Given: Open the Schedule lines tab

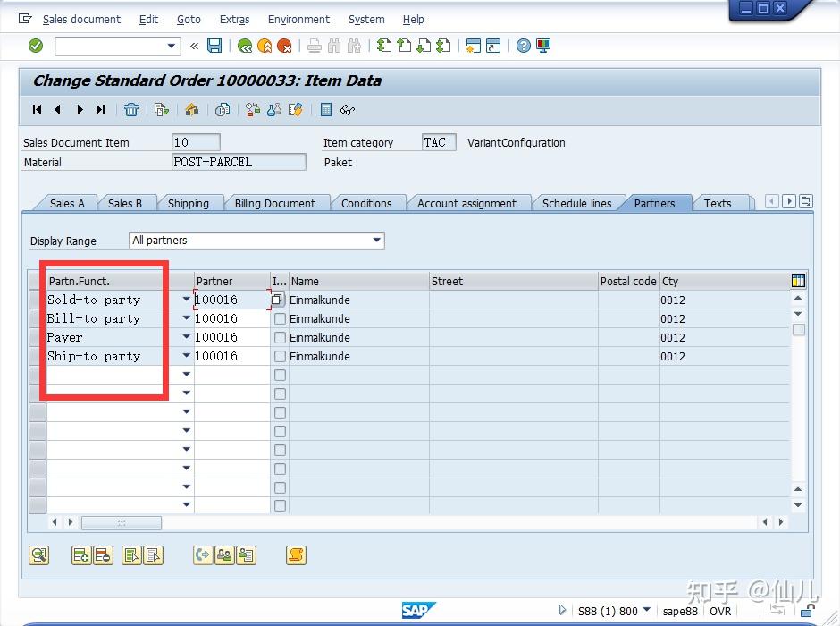Looking at the screenshot, I should point(576,204).
